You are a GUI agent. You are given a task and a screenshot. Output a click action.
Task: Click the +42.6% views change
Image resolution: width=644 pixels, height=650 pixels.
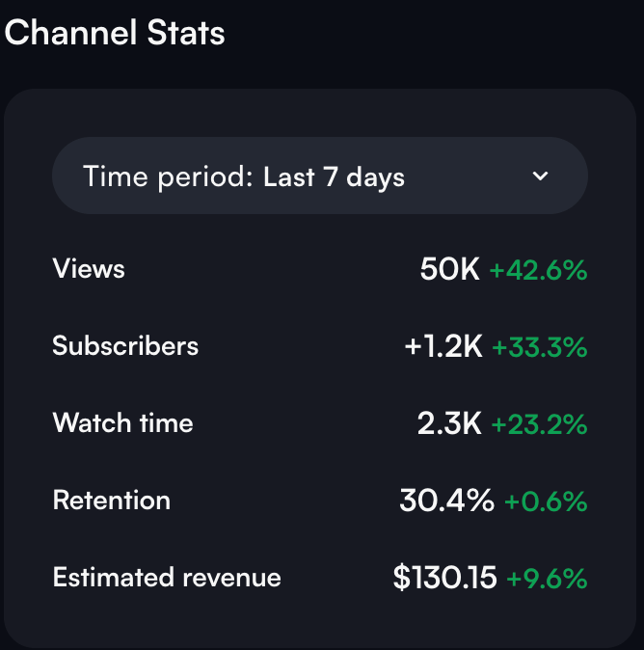tap(538, 270)
